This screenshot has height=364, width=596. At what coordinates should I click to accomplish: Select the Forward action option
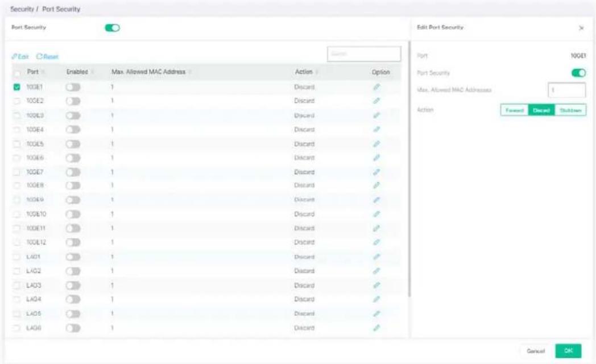click(515, 110)
